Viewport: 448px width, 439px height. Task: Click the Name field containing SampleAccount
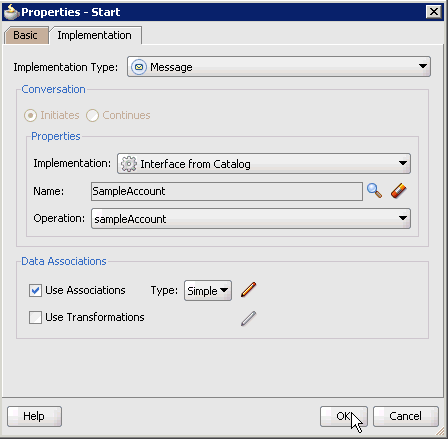tap(227, 191)
